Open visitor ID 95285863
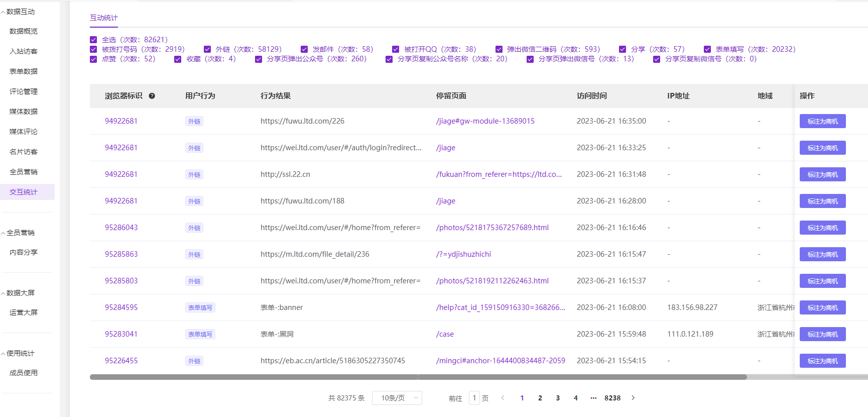Screen dimensions: 868x417 (121, 254)
